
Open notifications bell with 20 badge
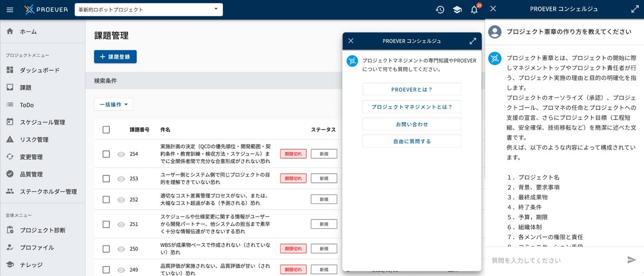coord(474,10)
